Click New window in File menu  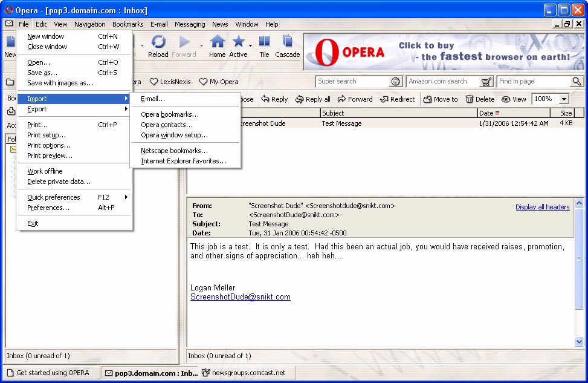[74, 36]
